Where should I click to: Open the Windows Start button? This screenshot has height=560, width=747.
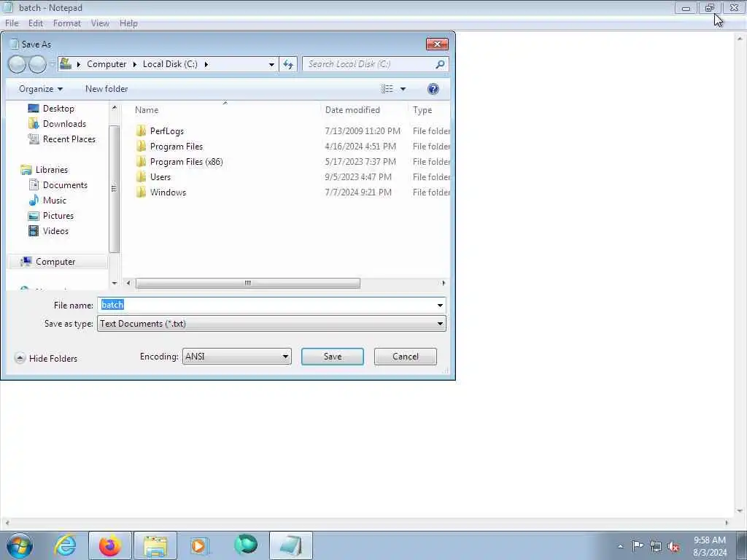pyautogui.click(x=20, y=545)
